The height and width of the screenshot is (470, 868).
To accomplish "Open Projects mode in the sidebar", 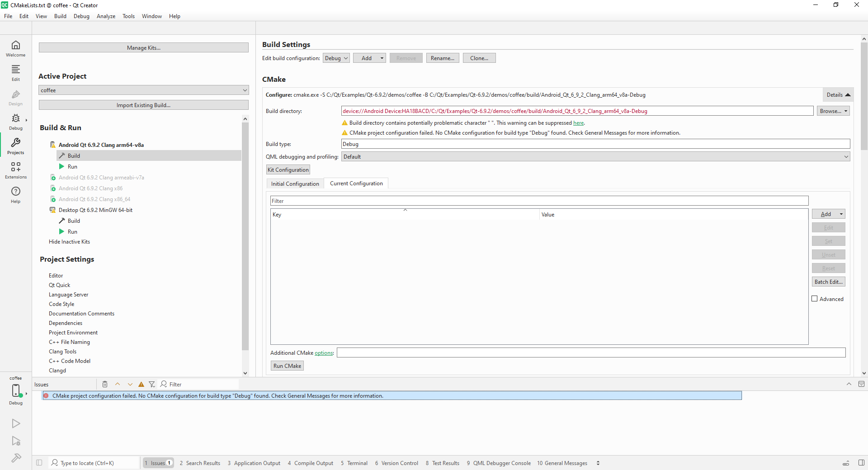I will coord(16,146).
